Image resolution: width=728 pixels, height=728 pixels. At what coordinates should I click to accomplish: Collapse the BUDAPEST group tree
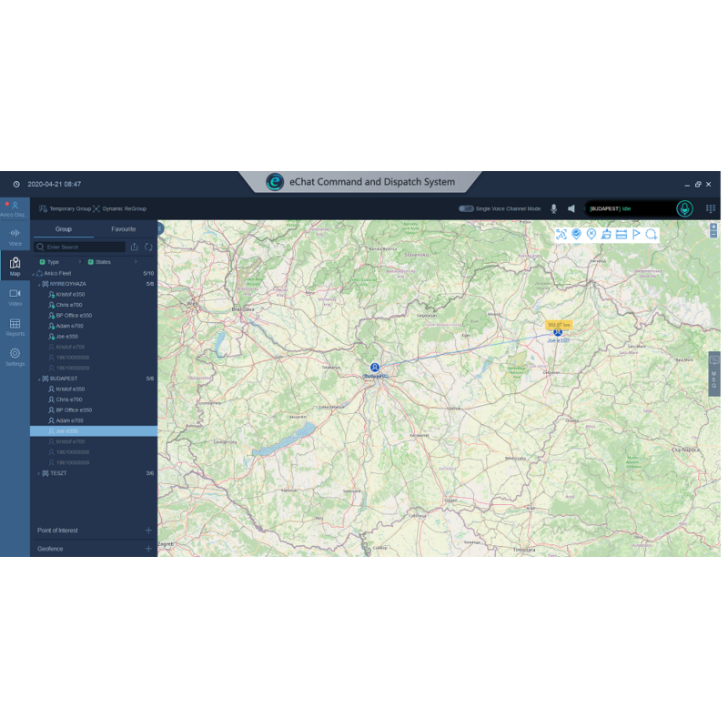point(38,379)
